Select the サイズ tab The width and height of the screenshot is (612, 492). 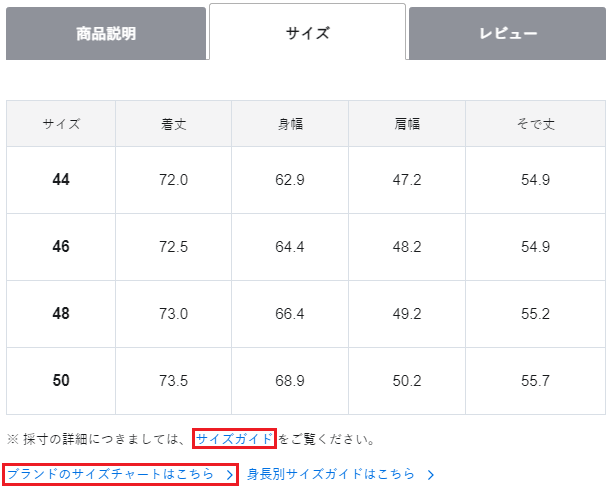click(x=307, y=34)
